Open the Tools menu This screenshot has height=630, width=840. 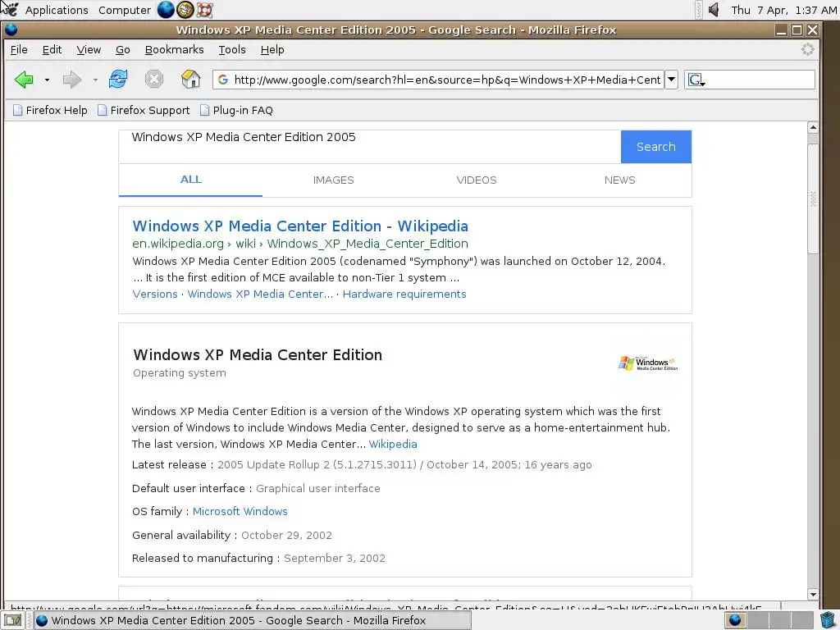pos(232,50)
